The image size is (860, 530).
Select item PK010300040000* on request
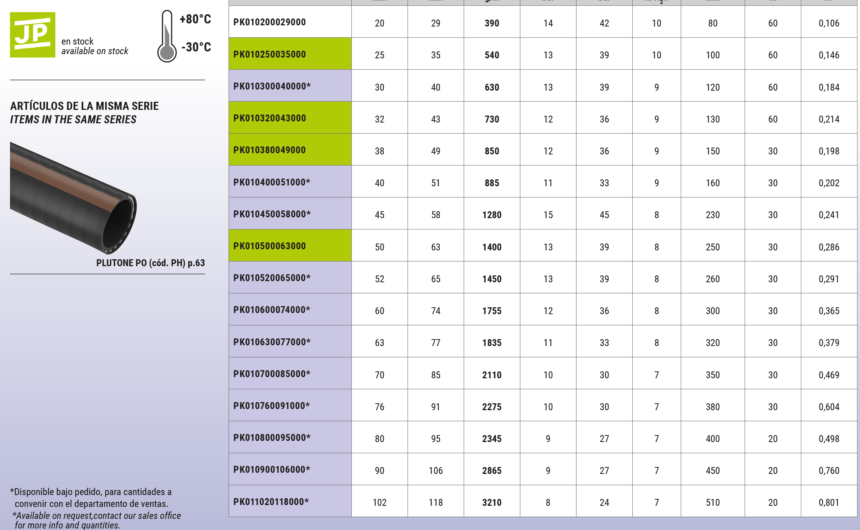[x=271, y=86]
